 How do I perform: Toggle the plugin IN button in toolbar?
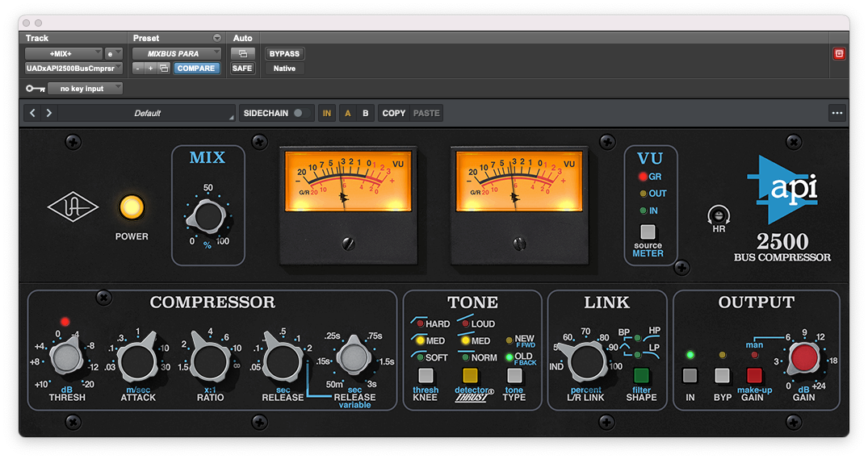[326, 114]
